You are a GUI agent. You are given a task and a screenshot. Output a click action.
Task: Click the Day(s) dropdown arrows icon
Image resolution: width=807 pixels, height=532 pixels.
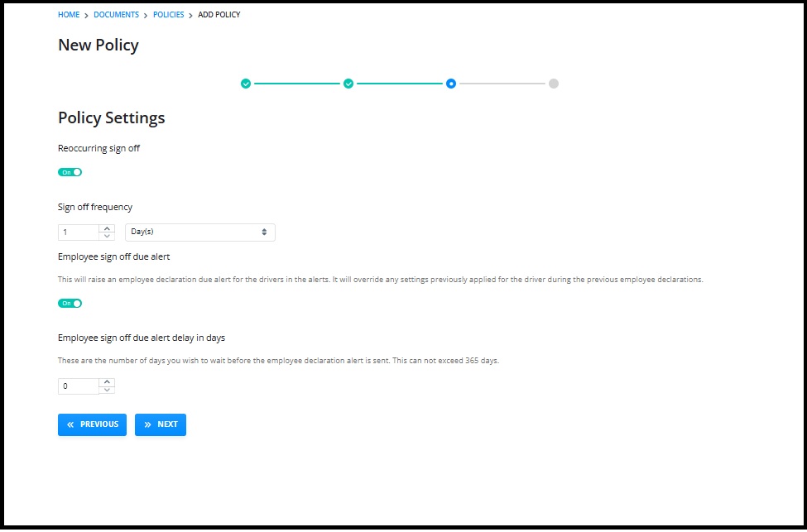coord(264,232)
